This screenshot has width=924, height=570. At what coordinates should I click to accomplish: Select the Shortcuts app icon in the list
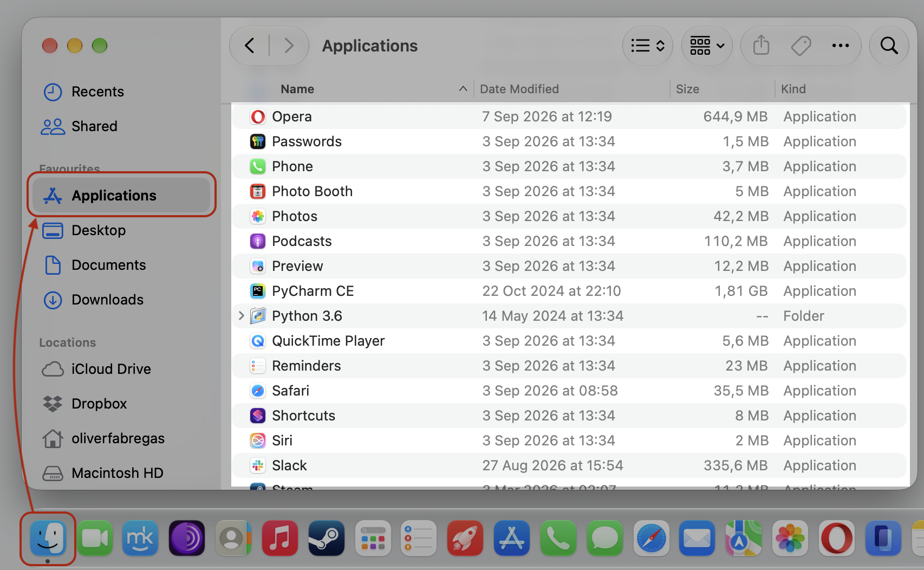click(x=258, y=416)
